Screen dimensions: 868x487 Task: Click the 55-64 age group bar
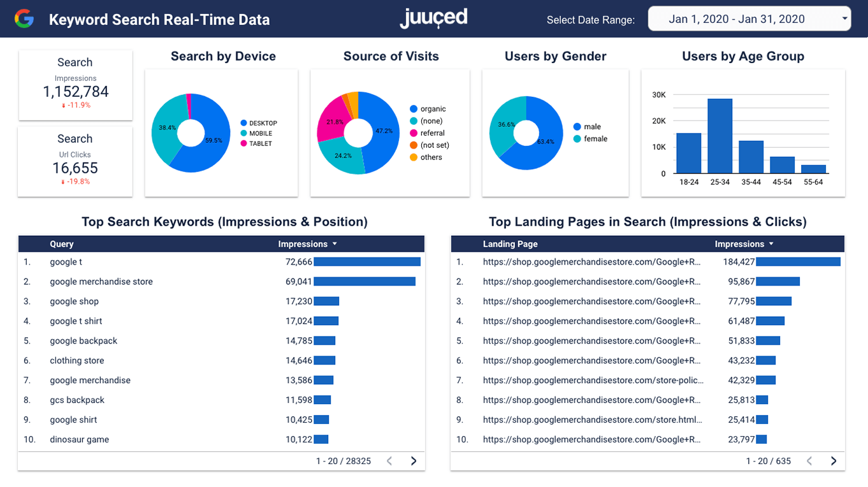pos(814,169)
